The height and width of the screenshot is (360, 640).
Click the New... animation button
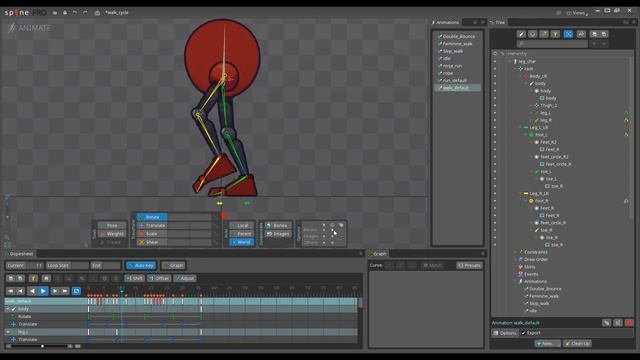point(547,344)
